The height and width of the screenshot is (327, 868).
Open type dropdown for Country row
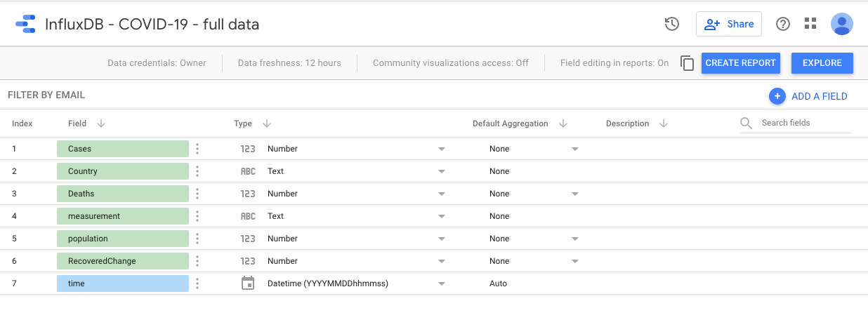[x=442, y=171]
